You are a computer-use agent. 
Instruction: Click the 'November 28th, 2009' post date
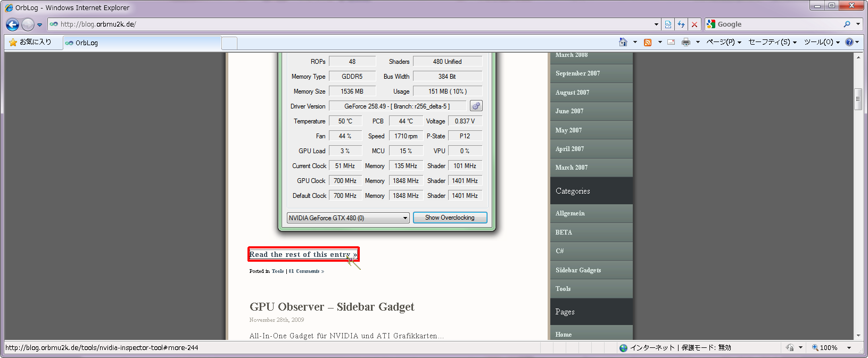click(x=277, y=320)
